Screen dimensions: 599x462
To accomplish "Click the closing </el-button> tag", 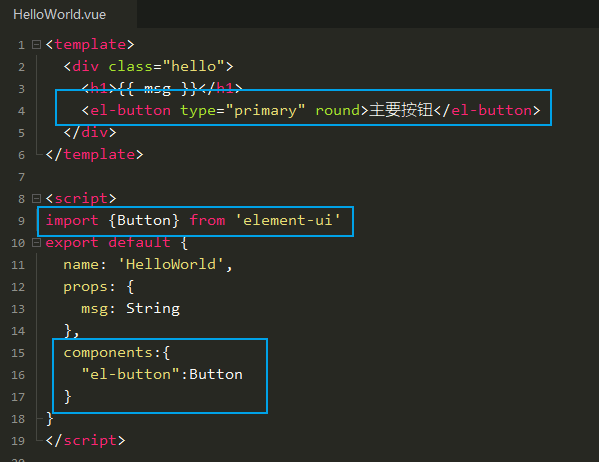I will (x=487, y=110).
